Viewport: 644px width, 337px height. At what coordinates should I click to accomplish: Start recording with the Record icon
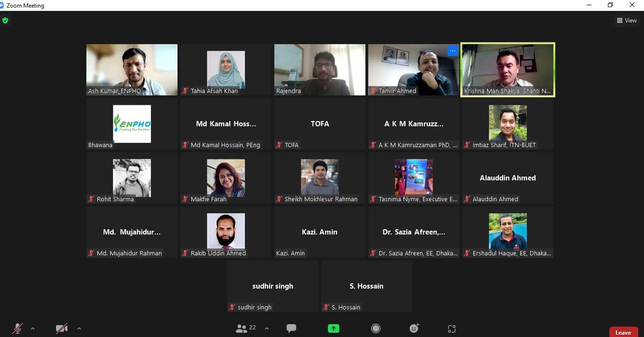pyautogui.click(x=376, y=328)
